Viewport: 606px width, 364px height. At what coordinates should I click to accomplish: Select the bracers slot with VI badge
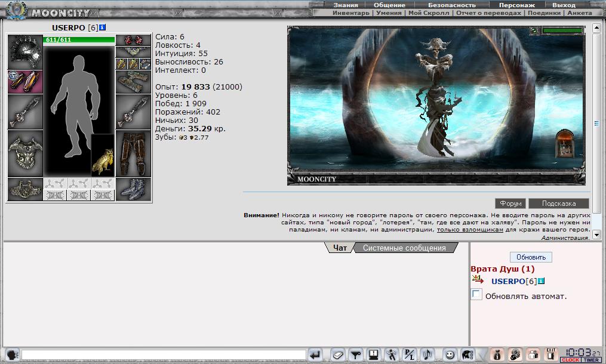pyautogui.click(x=25, y=82)
